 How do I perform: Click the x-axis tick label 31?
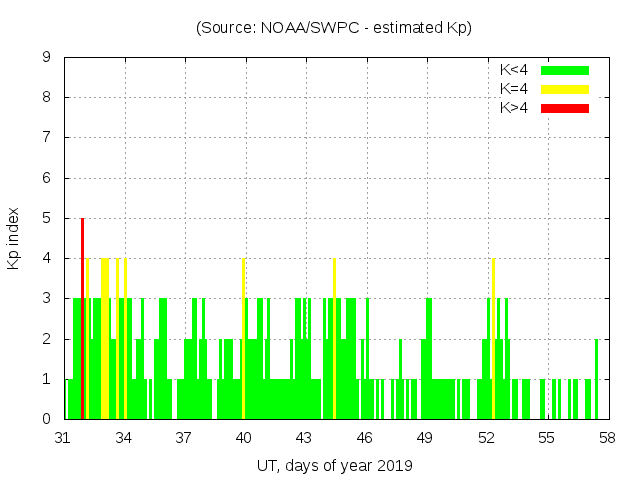[64, 438]
